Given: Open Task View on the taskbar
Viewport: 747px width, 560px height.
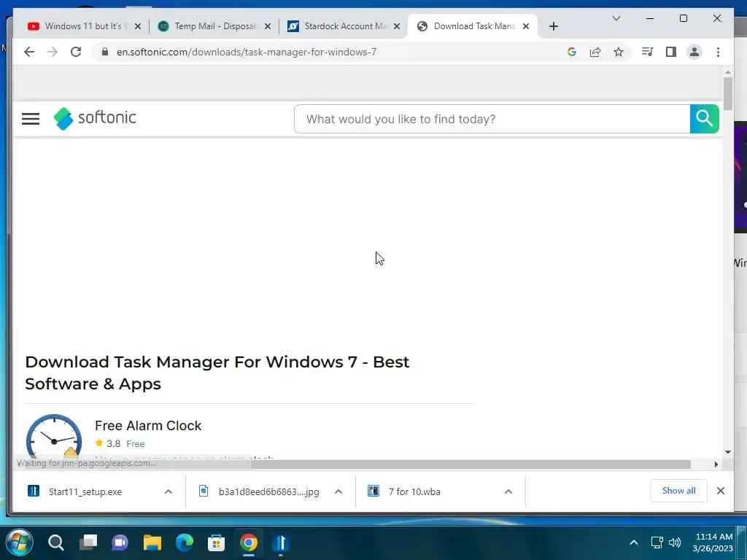Looking at the screenshot, I should 88,542.
